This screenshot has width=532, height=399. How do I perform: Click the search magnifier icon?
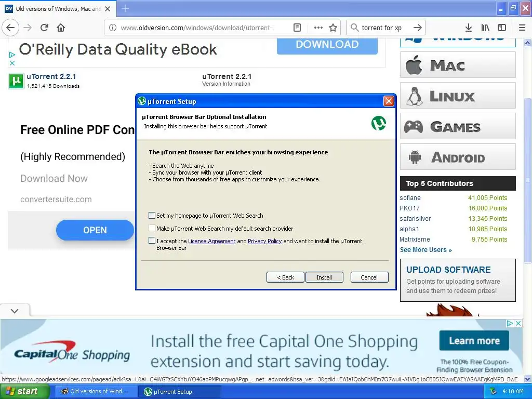(354, 28)
